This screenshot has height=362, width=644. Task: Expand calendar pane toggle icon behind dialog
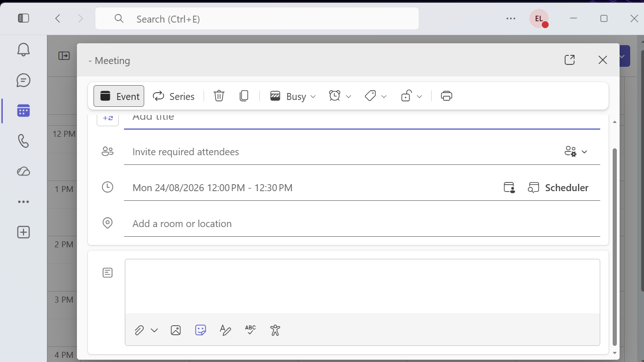tap(64, 56)
